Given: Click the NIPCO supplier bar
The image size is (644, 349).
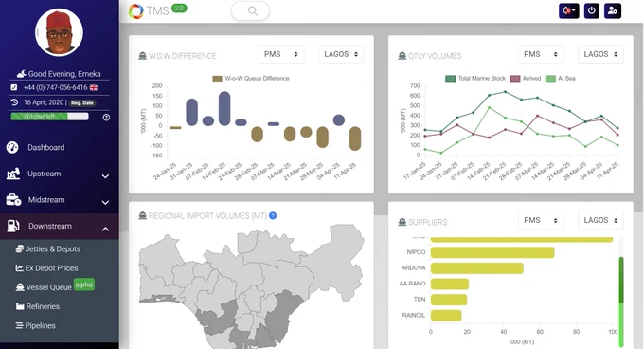Looking at the screenshot, I should click(x=492, y=252).
